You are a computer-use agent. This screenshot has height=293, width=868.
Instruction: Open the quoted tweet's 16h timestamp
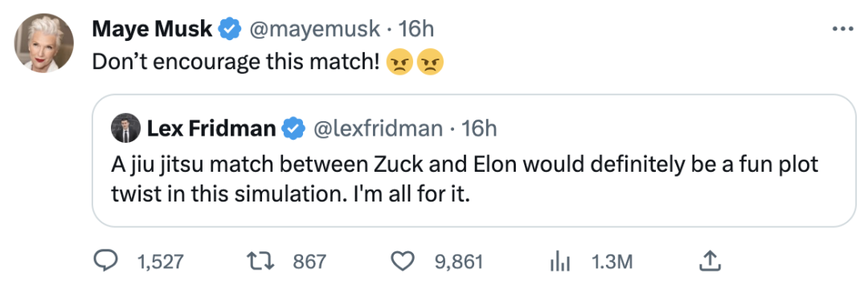pyautogui.click(x=479, y=128)
